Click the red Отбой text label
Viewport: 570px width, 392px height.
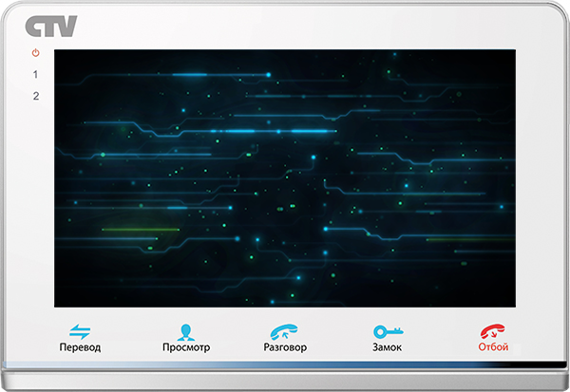493,347
